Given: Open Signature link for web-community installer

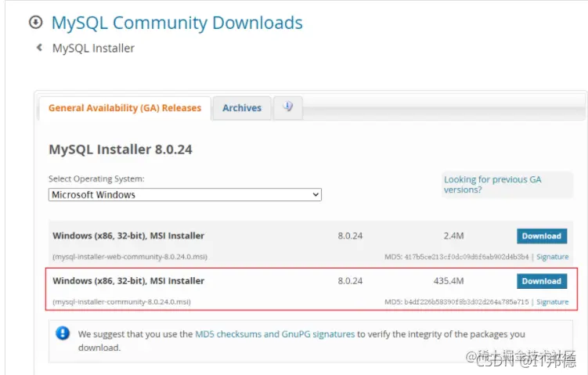Looking at the screenshot, I should pos(552,257).
